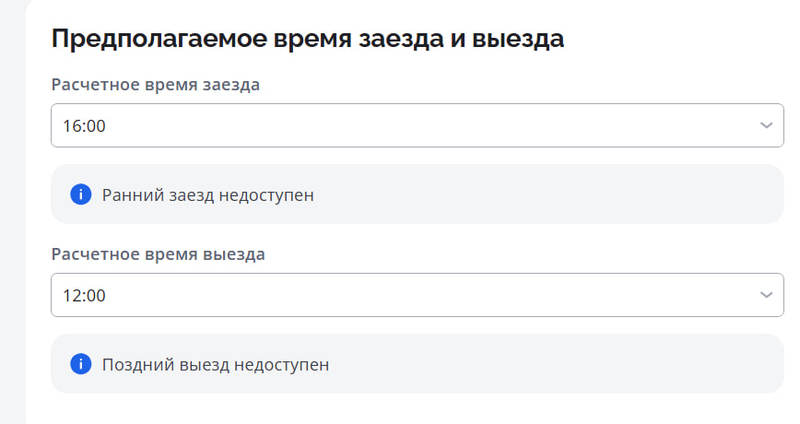Click the blank white area below the late check-out banner
This screenshot has height=424, width=800.
[x=400, y=408]
